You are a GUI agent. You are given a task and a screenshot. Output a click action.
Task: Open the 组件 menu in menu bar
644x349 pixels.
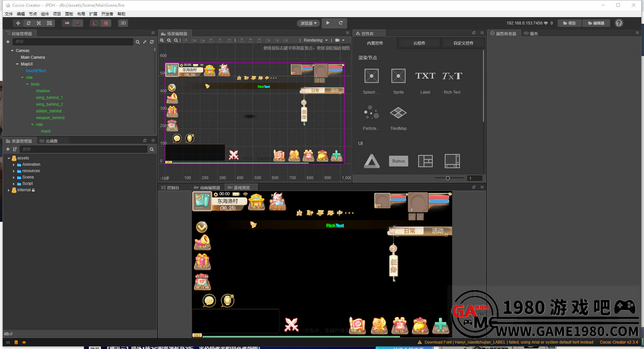[x=45, y=14]
